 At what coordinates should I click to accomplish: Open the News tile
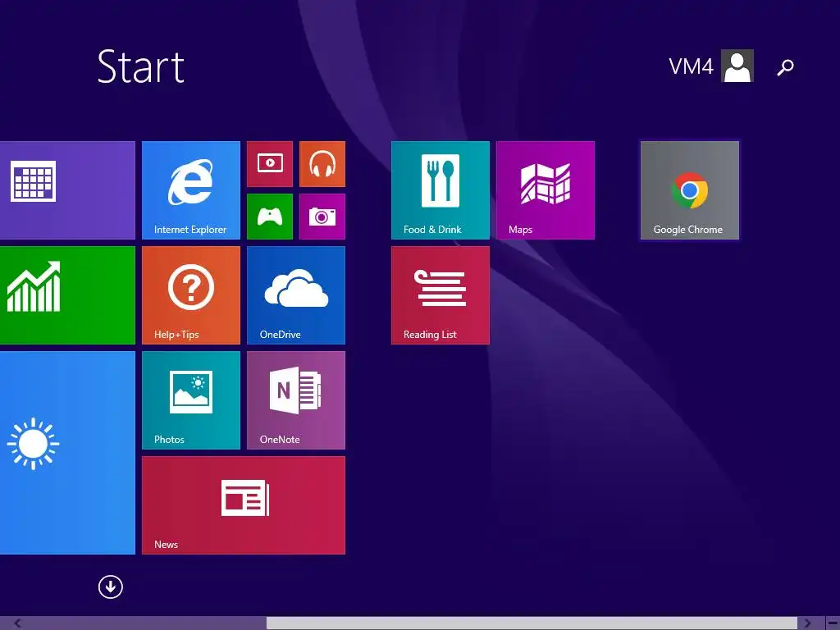pyautogui.click(x=243, y=505)
